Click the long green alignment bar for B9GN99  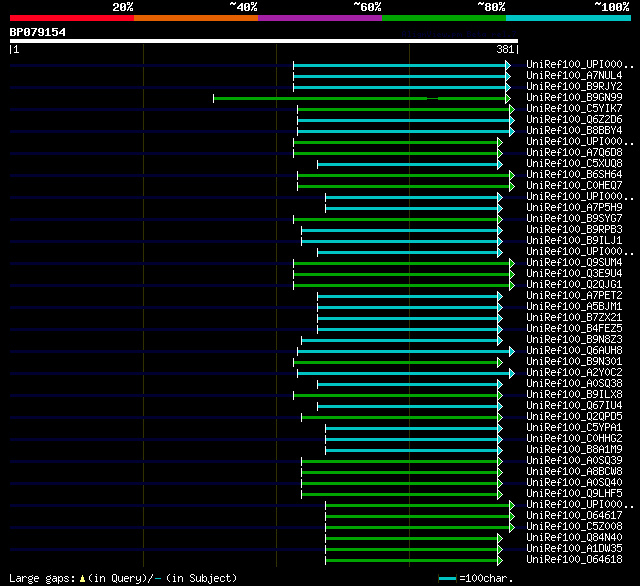(360, 98)
